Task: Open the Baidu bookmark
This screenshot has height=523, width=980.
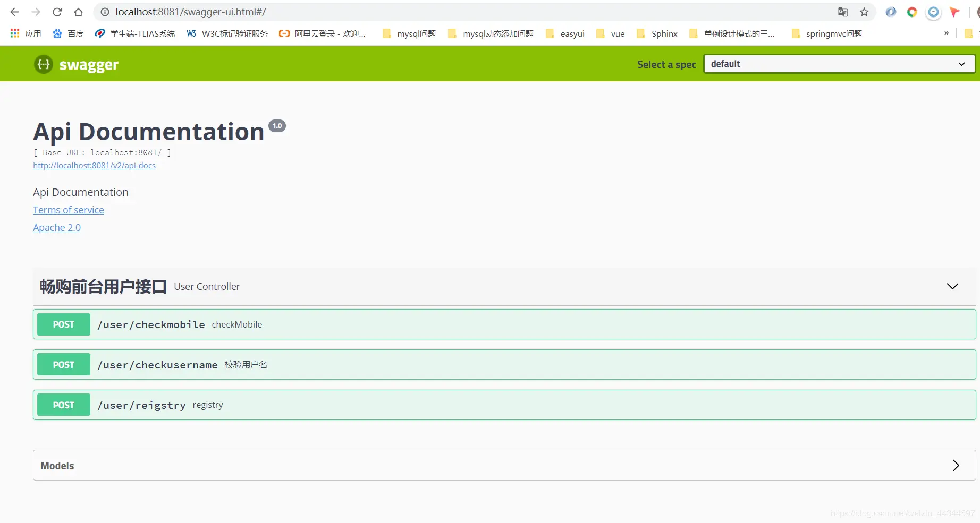Action: [x=69, y=33]
